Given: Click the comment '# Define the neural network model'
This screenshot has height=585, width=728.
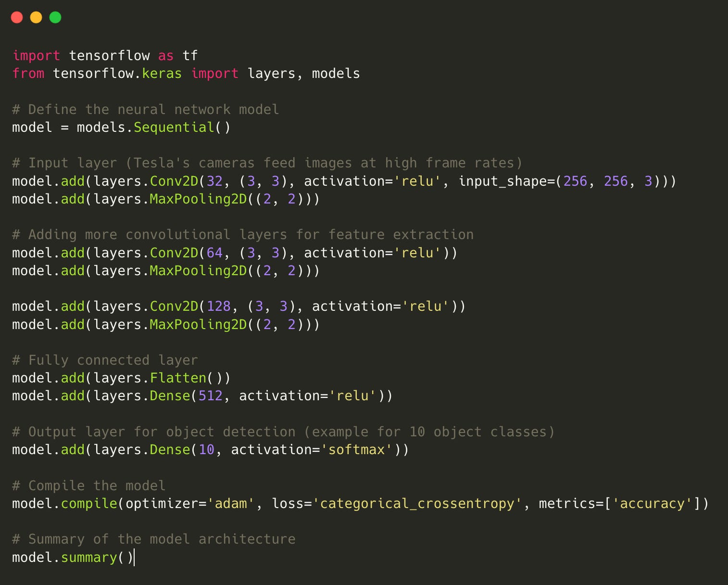Looking at the screenshot, I should pos(145,110).
